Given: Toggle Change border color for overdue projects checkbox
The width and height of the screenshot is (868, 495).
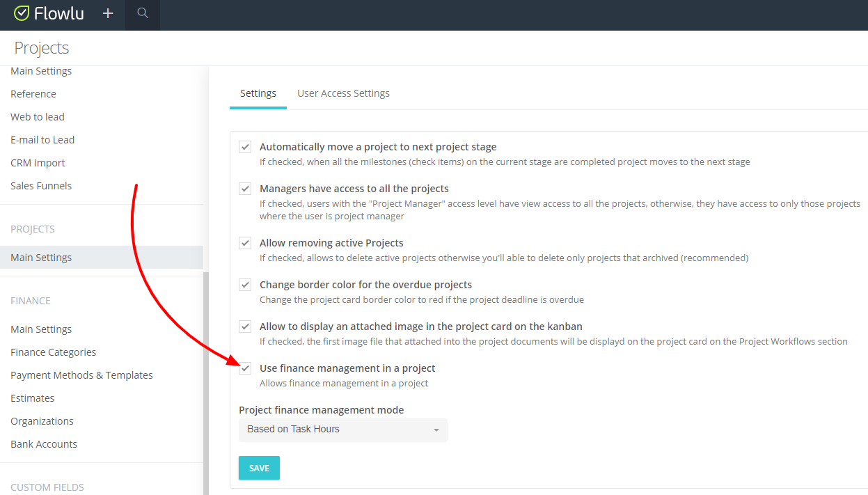Looking at the screenshot, I should [x=245, y=285].
